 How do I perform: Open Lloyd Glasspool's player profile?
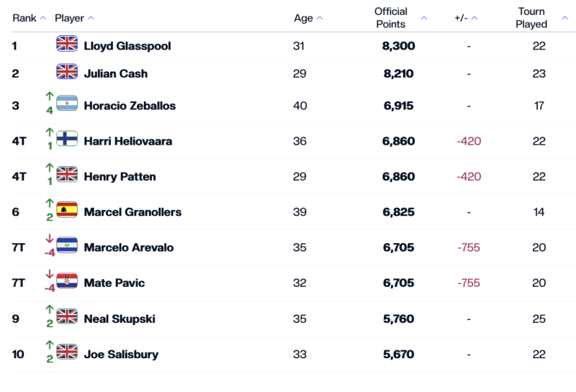127,46
